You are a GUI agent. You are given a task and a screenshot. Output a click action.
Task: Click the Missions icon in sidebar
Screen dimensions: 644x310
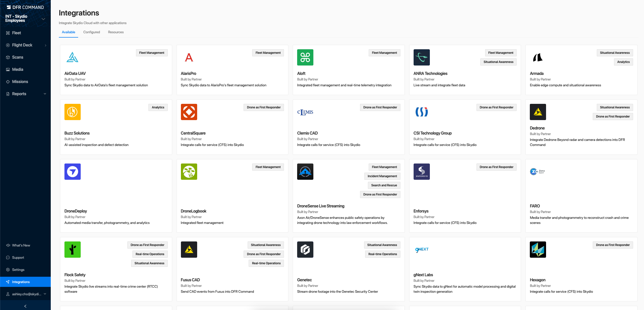pyautogui.click(x=8, y=82)
